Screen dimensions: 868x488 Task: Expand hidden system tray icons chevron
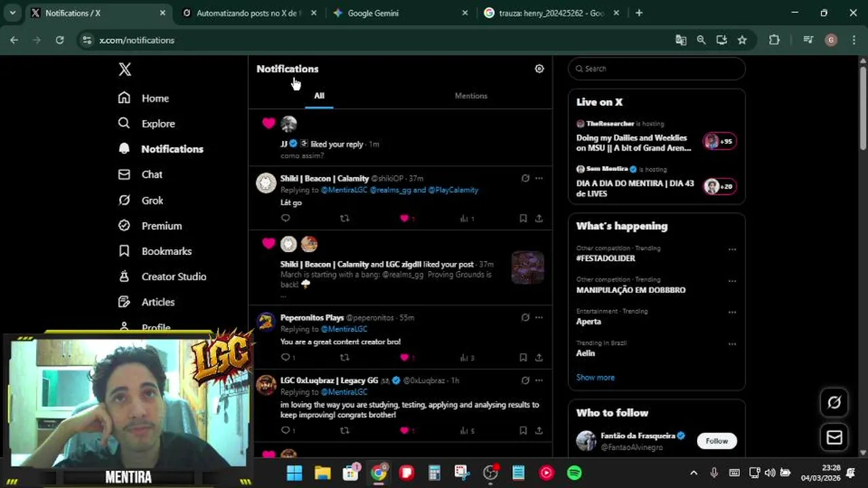[x=693, y=472]
